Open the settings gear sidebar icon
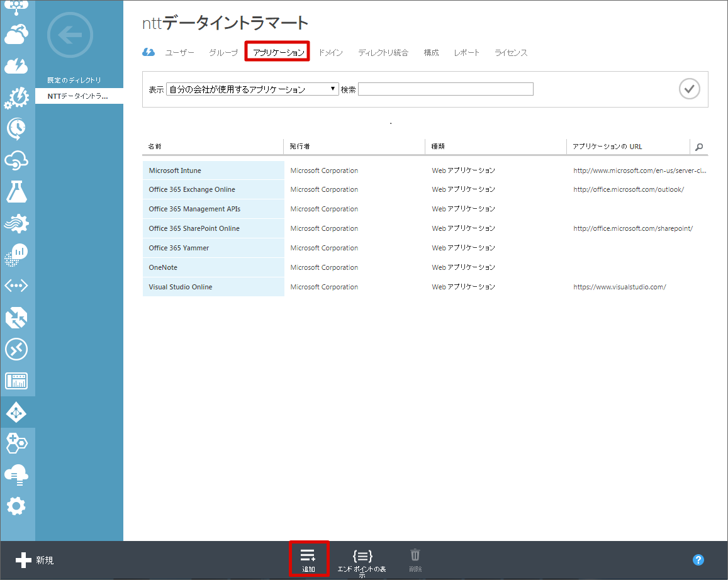This screenshot has width=728, height=580. [16, 506]
